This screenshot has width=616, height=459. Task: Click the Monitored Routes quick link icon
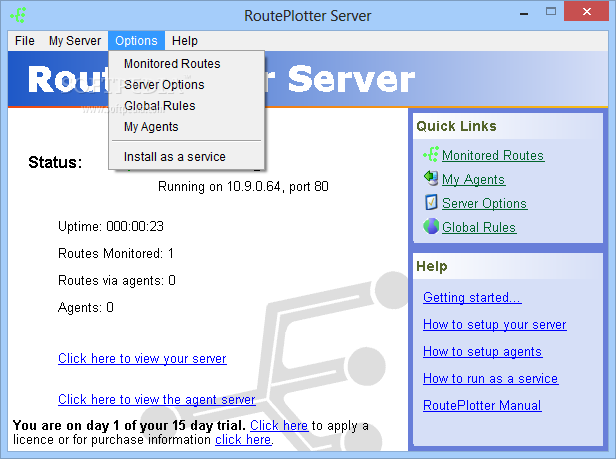point(431,154)
